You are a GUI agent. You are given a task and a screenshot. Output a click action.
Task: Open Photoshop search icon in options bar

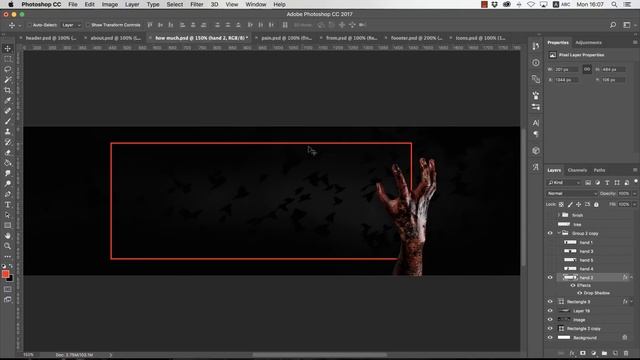[x=613, y=25]
